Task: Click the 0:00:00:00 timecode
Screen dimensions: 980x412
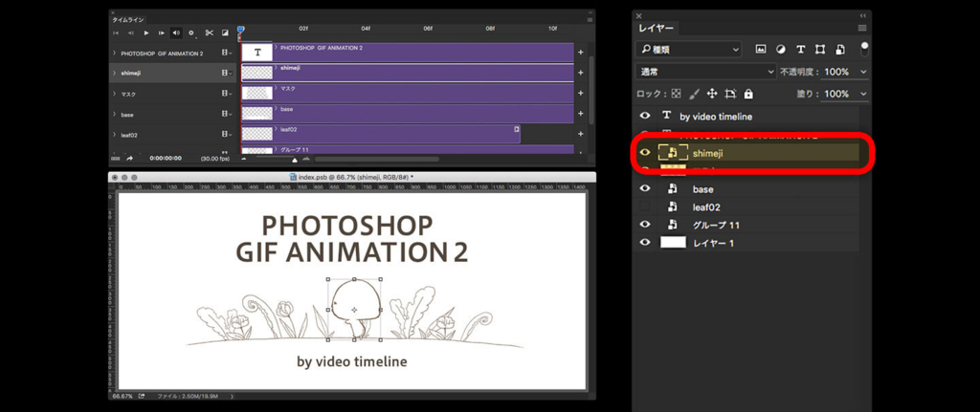Action: click(167, 160)
